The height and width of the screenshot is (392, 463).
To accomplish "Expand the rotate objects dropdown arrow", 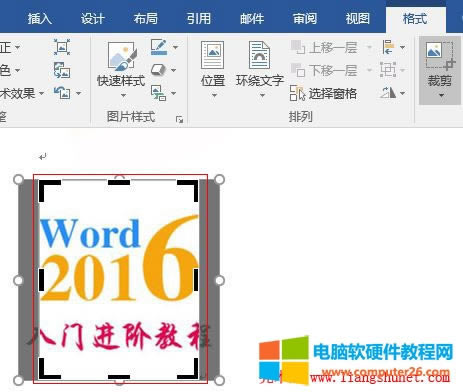I will [402, 93].
